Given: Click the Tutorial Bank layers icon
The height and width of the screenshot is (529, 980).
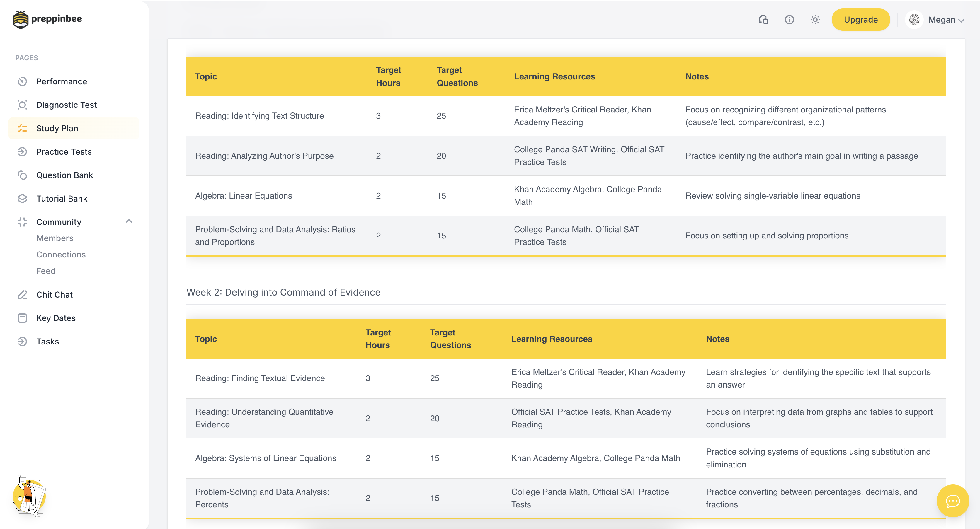Looking at the screenshot, I should point(22,199).
